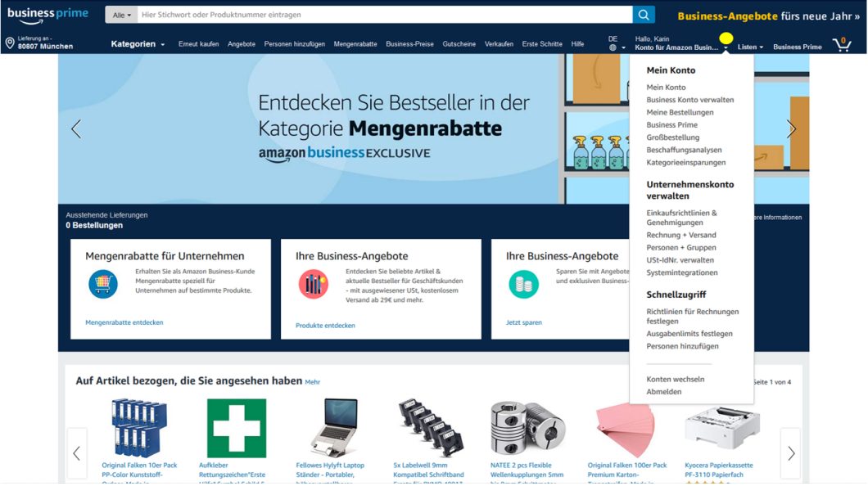Start a search with the magnifier icon
The image size is (868, 486).
click(x=643, y=14)
